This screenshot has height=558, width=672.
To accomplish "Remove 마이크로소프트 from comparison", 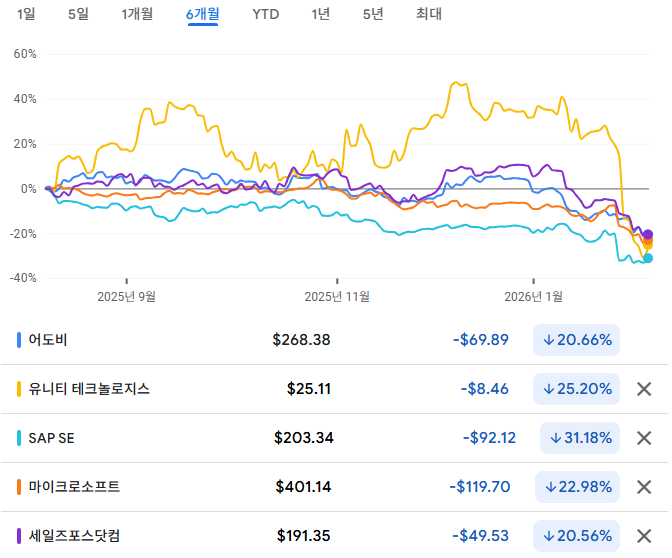I will point(644,487).
